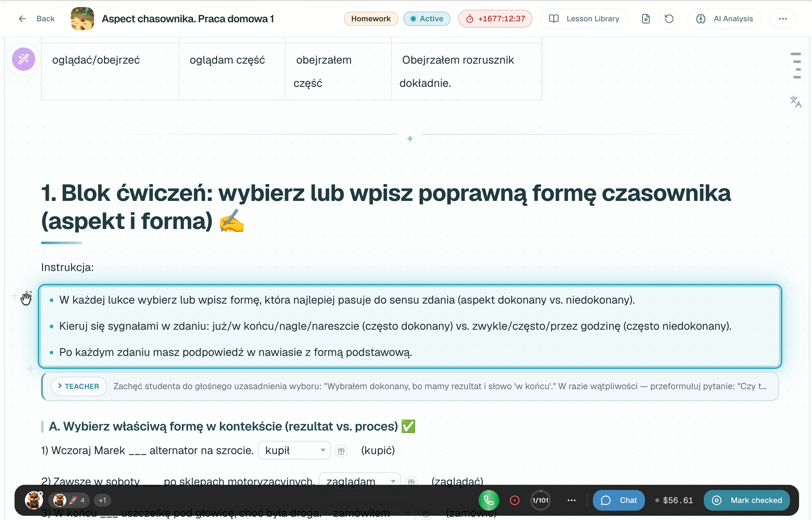Open the 1/101 progress indicator
This screenshot has width=812, height=520.
540,500
